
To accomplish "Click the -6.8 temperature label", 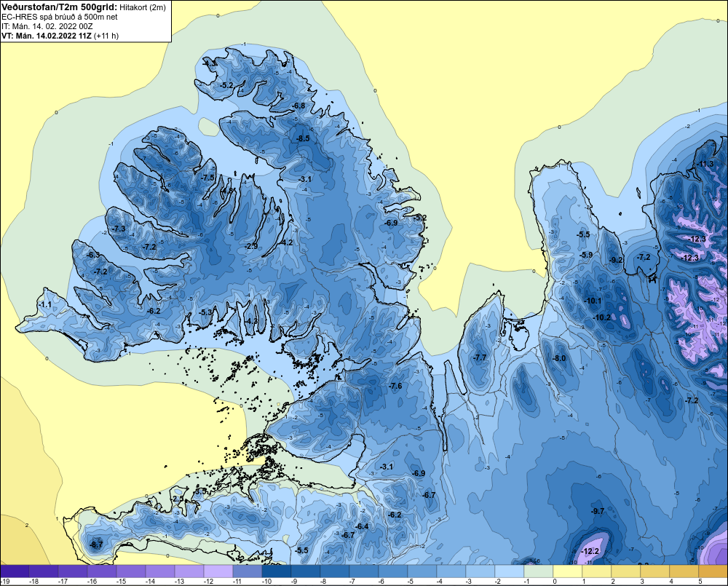I will point(299,106).
